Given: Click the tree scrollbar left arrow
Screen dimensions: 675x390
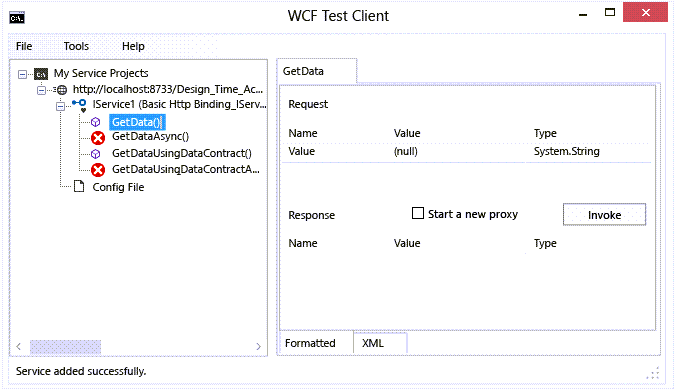Looking at the screenshot, I should 19,347.
